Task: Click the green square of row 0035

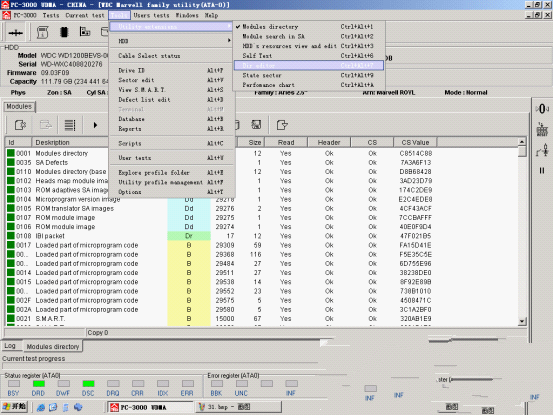Action: coord(11,162)
